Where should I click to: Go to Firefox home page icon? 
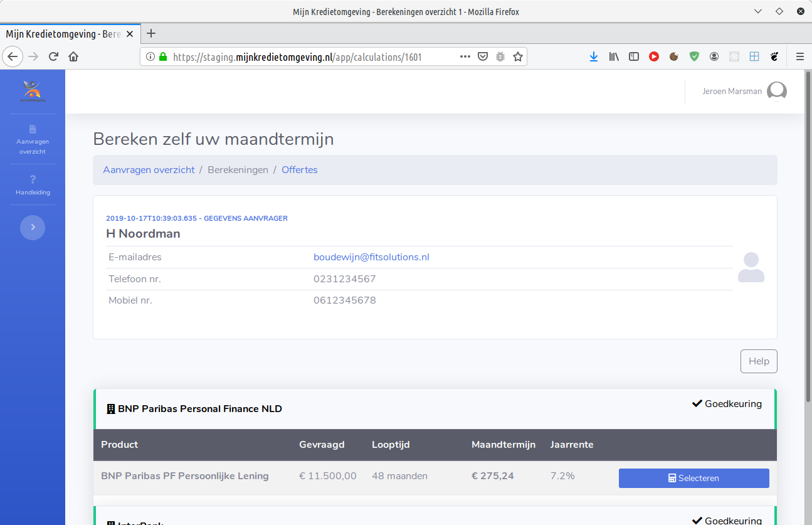pyautogui.click(x=73, y=56)
